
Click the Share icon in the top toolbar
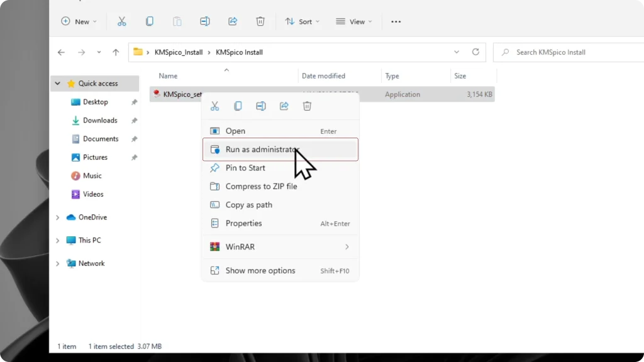point(233,21)
